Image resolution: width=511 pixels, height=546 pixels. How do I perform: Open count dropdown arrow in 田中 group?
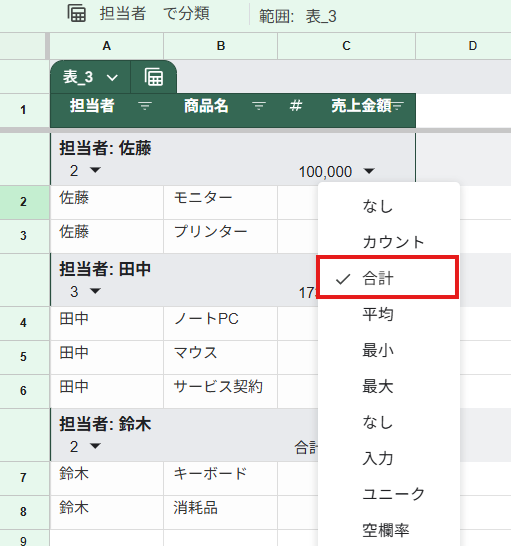coord(95,291)
